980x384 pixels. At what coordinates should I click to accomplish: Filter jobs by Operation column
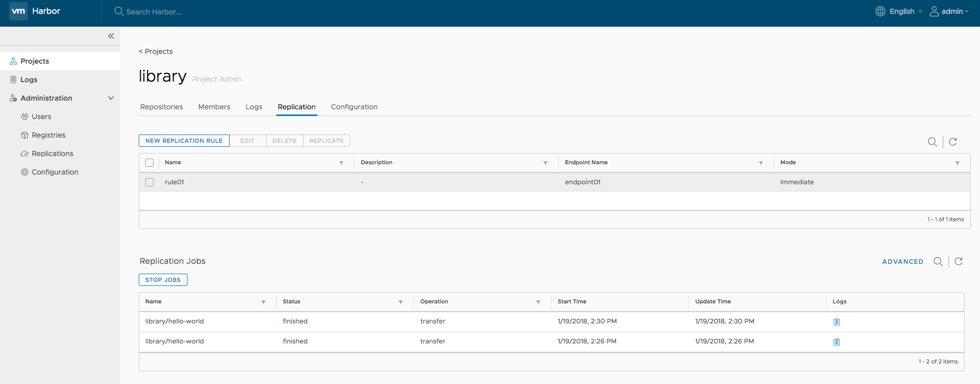tap(538, 302)
